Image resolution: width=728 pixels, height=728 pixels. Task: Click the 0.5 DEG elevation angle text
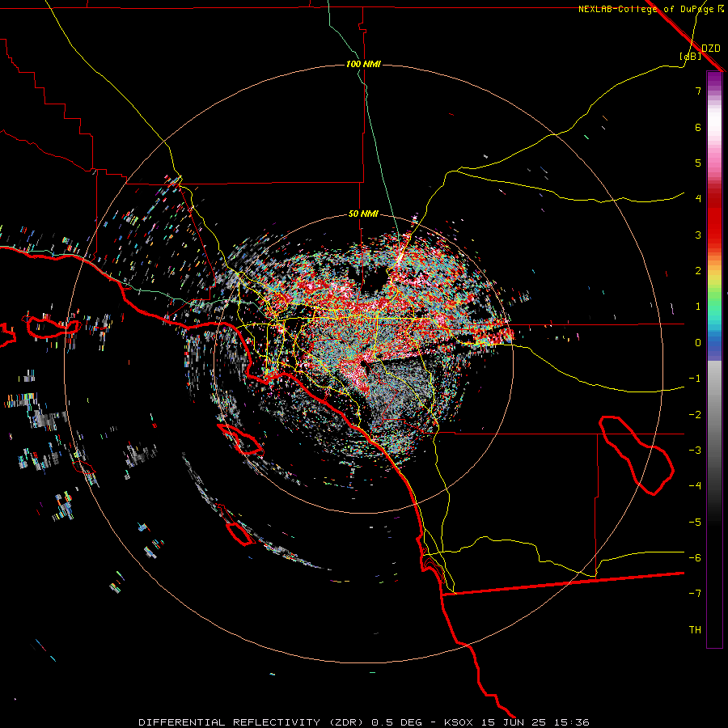click(396, 722)
